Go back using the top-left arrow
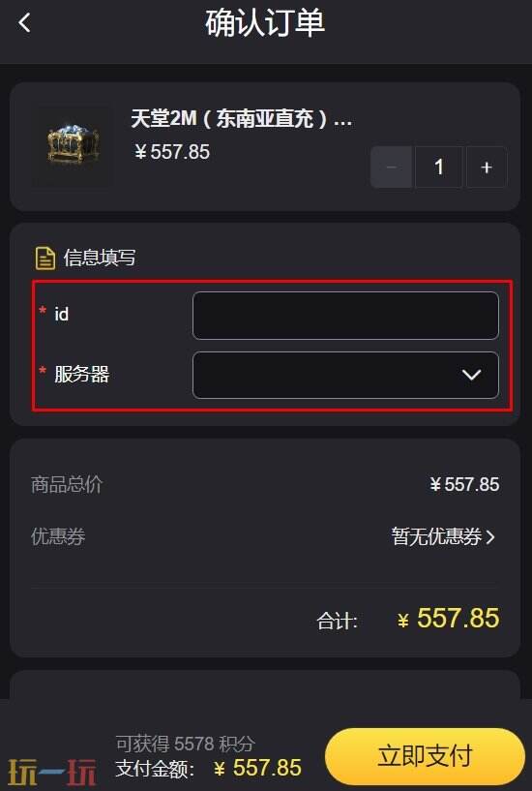Viewport: 532px width, 791px height. 24,22
